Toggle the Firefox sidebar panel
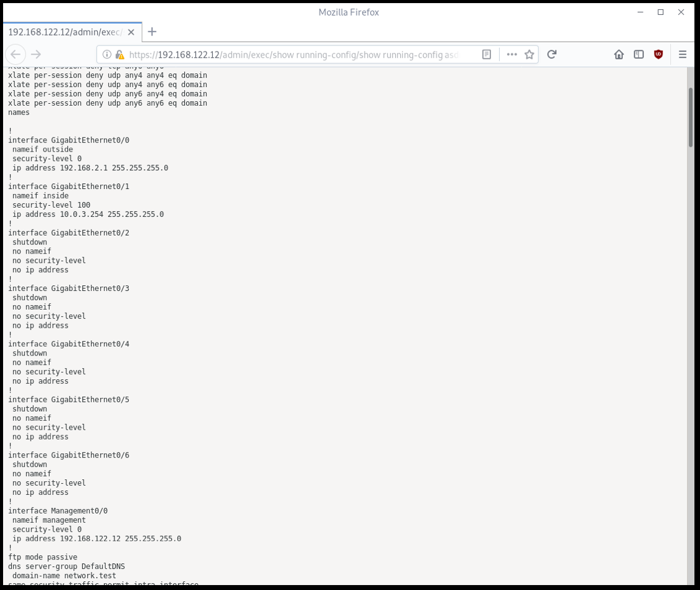The width and height of the screenshot is (700, 590). click(x=638, y=54)
